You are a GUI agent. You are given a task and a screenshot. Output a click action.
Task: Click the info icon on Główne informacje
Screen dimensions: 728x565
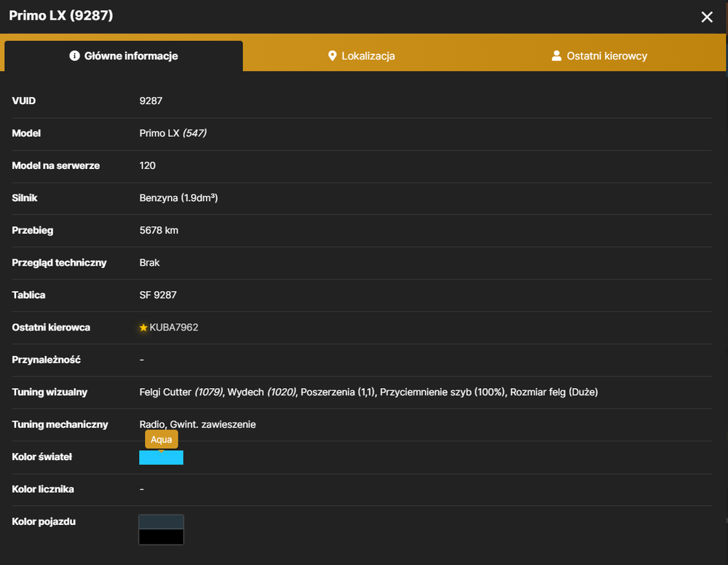tap(74, 56)
